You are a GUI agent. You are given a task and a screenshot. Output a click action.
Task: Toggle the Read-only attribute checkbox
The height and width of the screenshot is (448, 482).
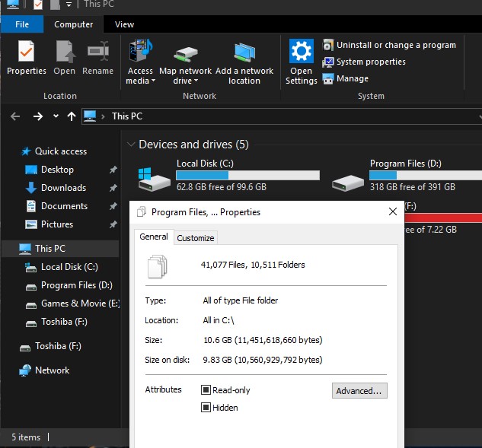pos(206,390)
